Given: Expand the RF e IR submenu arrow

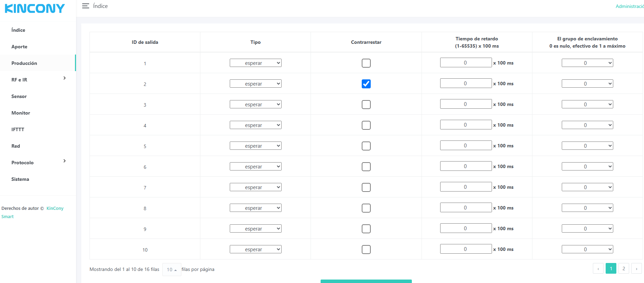Looking at the screenshot, I should (65, 78).
